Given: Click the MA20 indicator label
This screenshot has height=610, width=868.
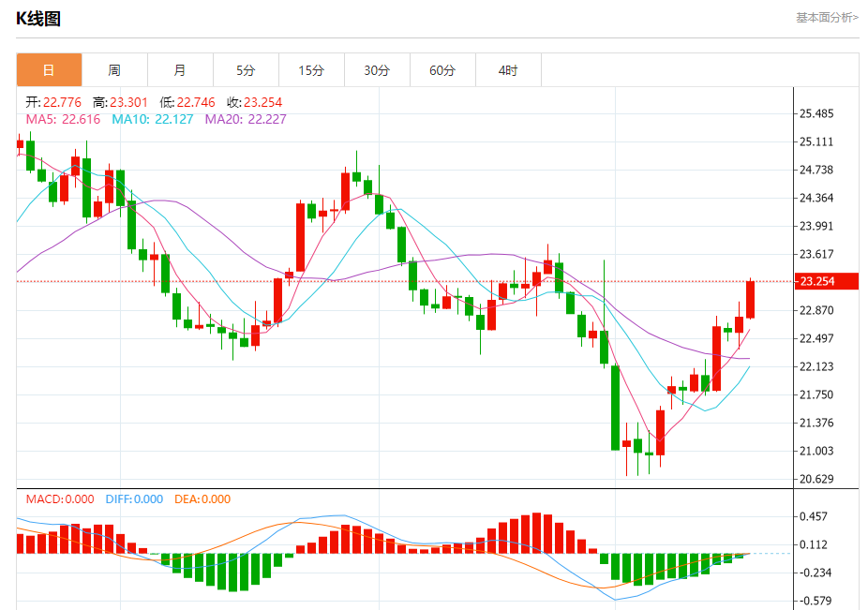Looking at the screenshot, I should pyautogui.click(x=246, y=119).
